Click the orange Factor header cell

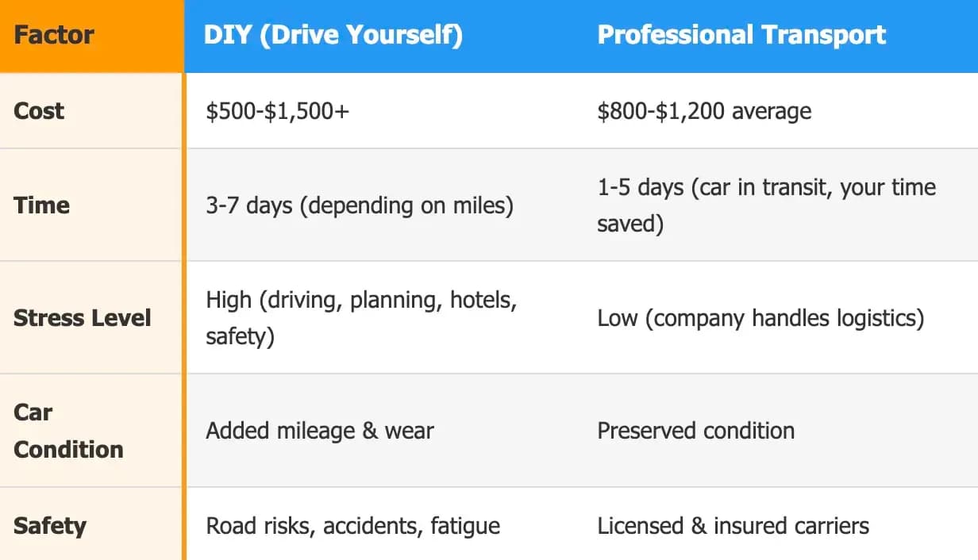tap(54, 36)
